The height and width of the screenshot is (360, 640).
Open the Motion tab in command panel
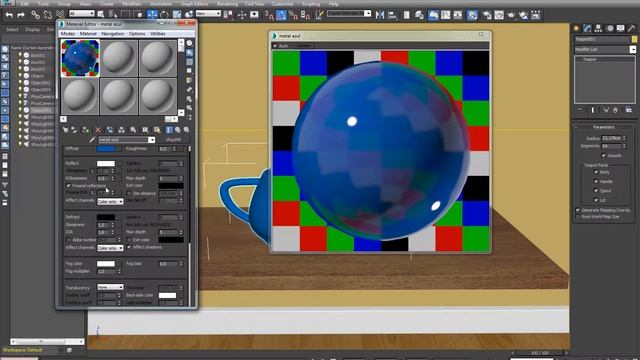click(610, 28)
